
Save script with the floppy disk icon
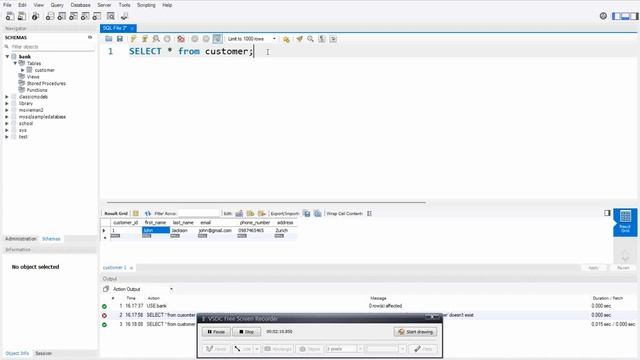click(120, 39)
